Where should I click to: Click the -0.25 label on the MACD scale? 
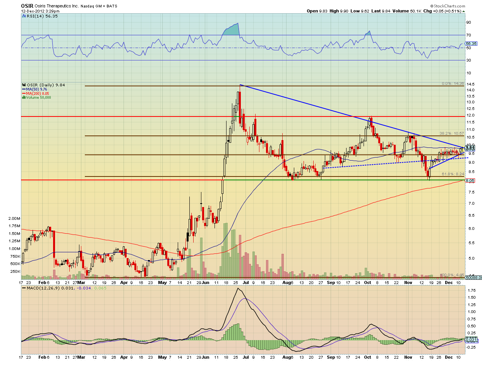point(471,347)
